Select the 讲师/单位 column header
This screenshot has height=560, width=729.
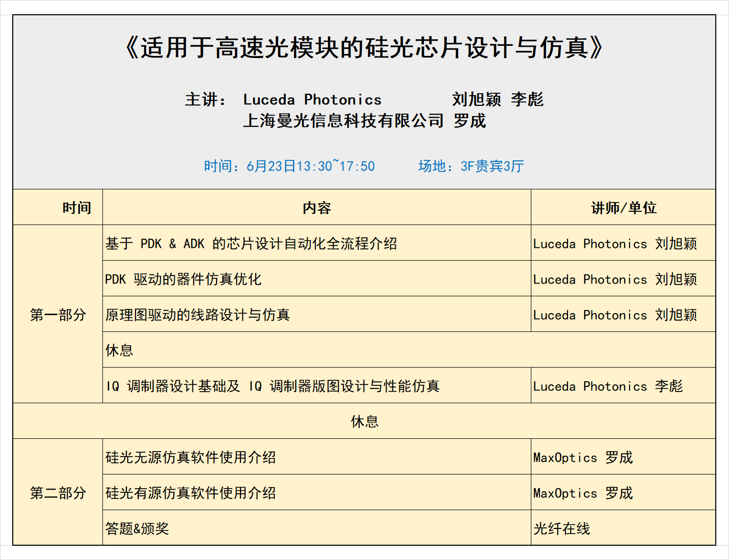[624, 207]
